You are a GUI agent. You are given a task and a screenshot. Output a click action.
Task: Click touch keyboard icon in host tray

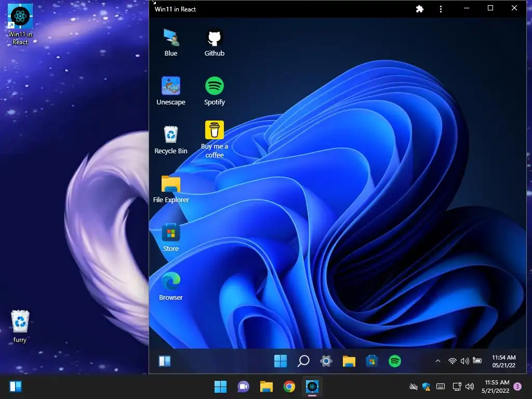click(x=441, y=386)
